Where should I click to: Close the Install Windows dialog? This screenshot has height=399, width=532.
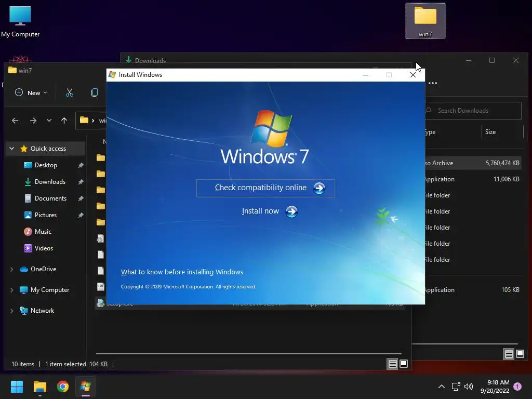(x=413, y=75)
